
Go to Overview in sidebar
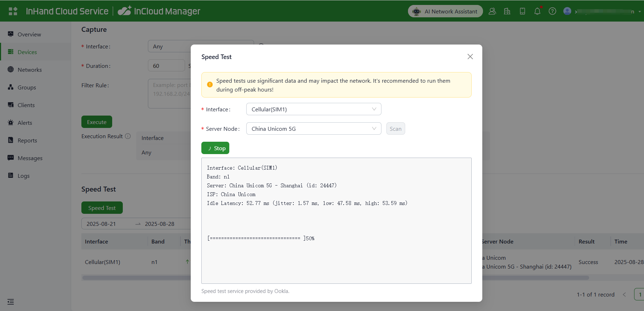[29, 34]
